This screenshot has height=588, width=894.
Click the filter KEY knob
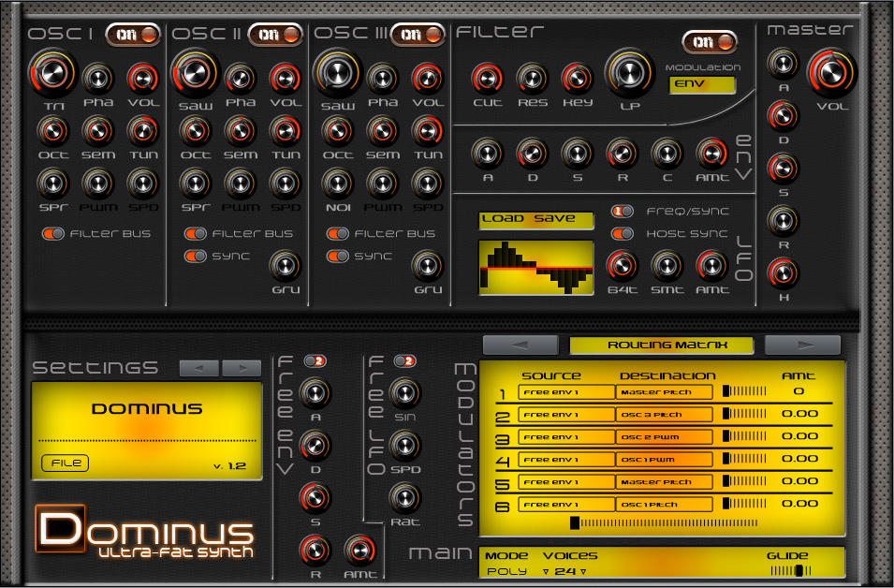(577, 78)
